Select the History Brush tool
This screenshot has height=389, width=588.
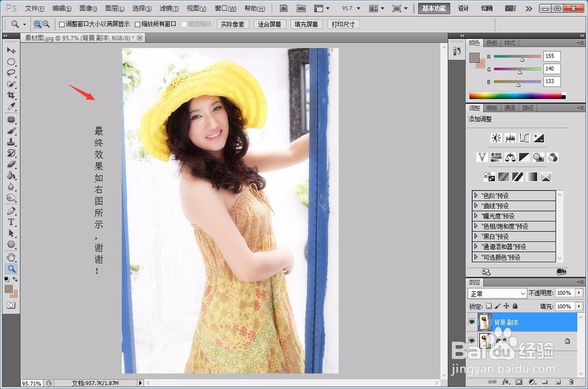tap(11, 153)
